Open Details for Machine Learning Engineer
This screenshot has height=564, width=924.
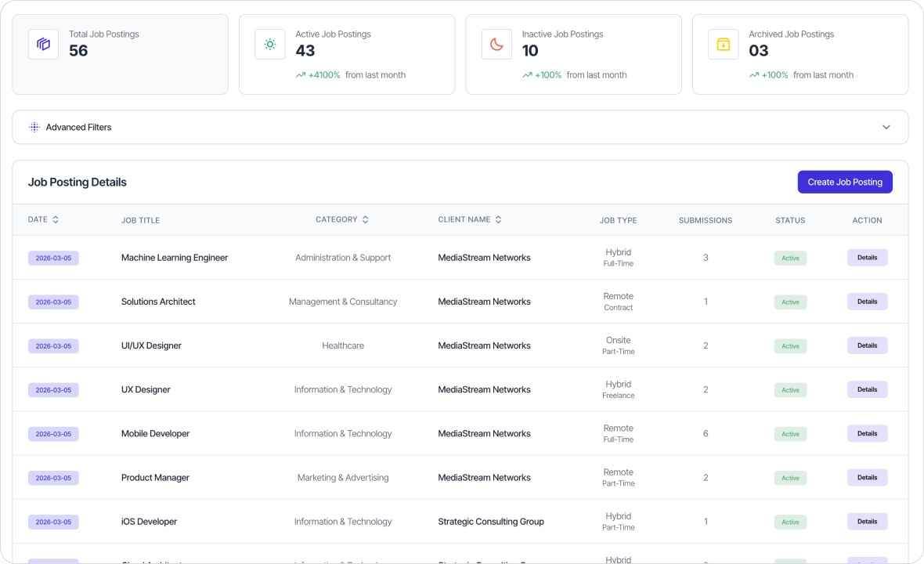click(867, 257)
